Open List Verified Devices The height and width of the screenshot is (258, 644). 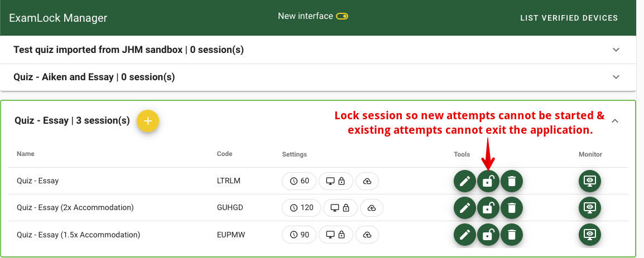point(569,18)
